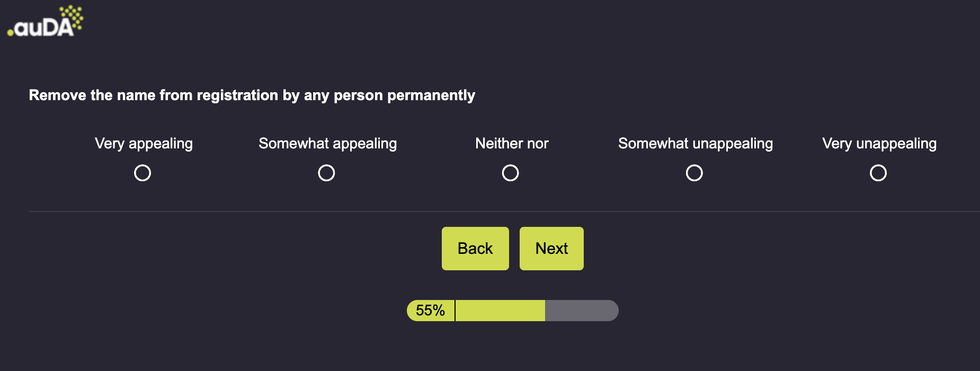This screenshot has height=371, width=980.
Task: Click the "Remove the name from registration" question
Action: [x=252, y=95]
